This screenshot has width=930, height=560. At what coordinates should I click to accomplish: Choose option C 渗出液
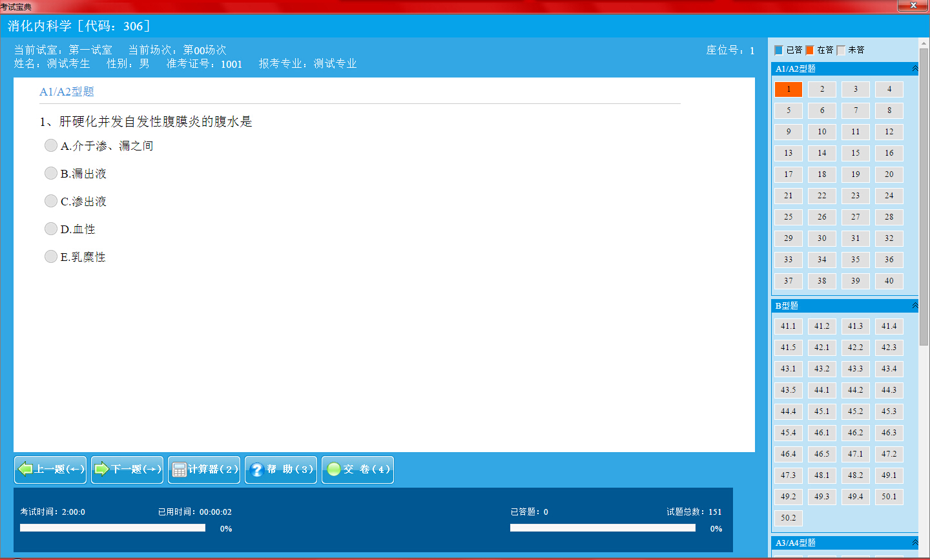[x=51, y=201]
